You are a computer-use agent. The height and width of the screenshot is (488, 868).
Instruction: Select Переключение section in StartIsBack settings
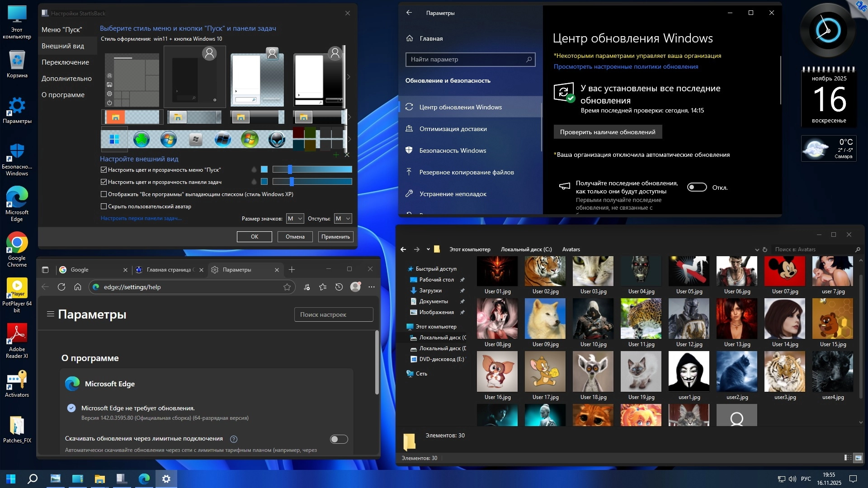click(x=66, y=62)
